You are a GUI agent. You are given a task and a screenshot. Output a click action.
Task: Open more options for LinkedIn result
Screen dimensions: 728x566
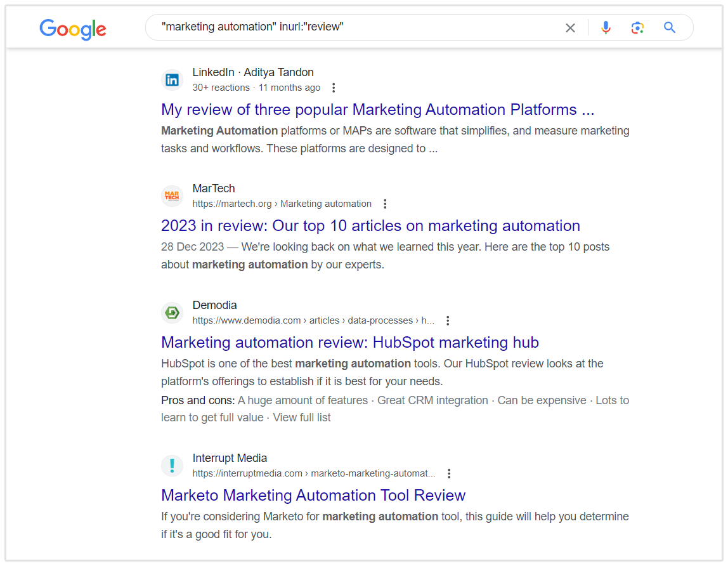[334, 88]
